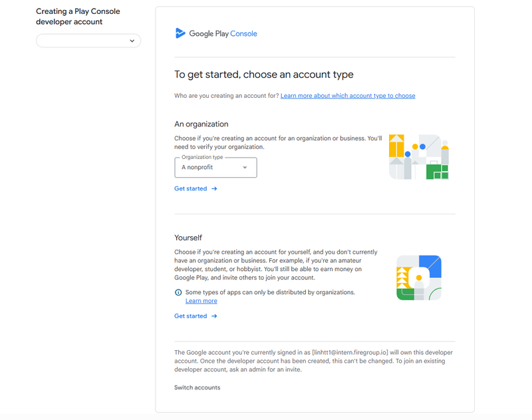Click the arrow icon after Yourself Get started
This screenshot has height=420, width=532.
pyautogui.click(x=213, y=315)
